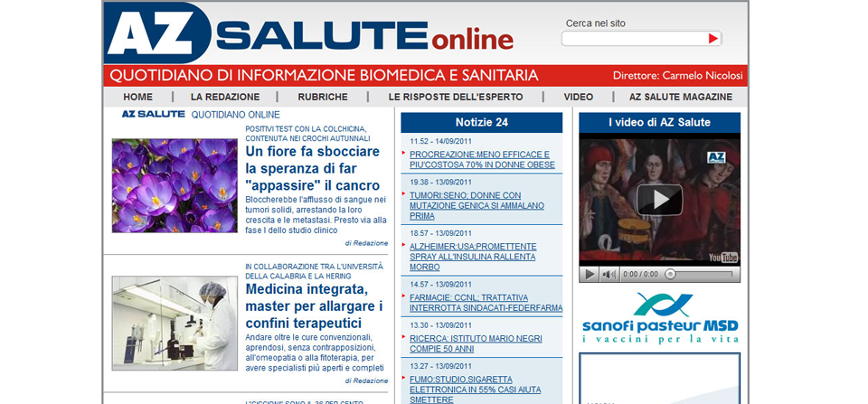This screenshot has height=404, width=868.
Task: Open news 'FUMO: STUDIO, SIGARETTA ELETTRONICA'
Action: [x=476, y=389]
